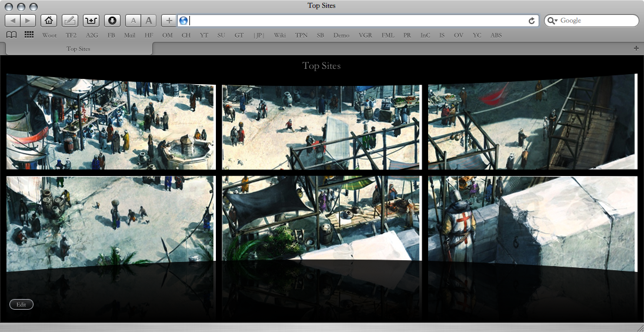Open the TF2 bookmark
Screen dimensions: 644x332
71,35
